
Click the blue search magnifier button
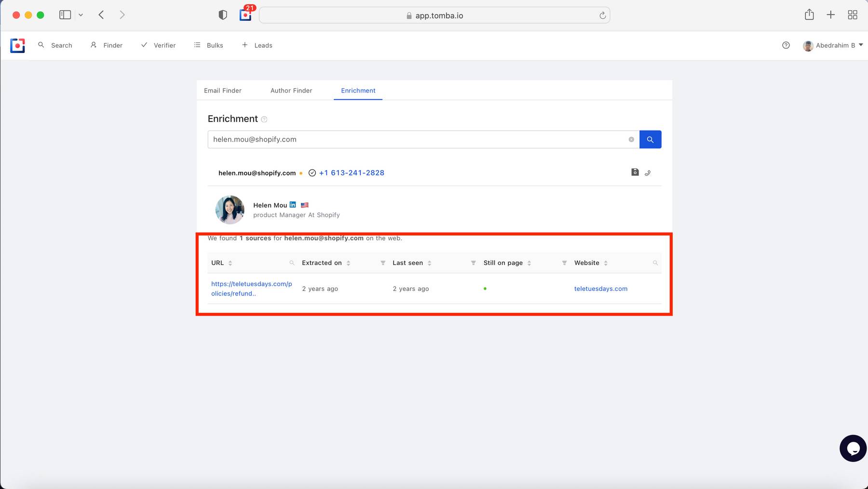[651, 139]
